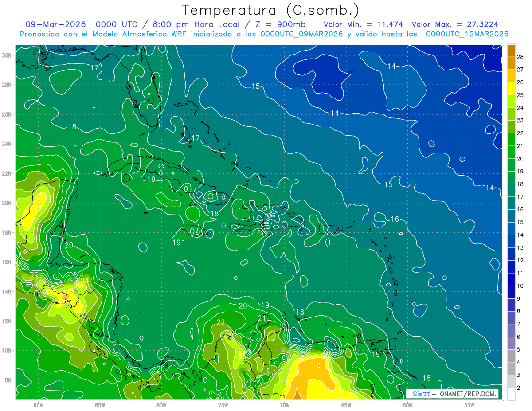Select the dark blue swatch between 10 and 11

[x=511, y=279]
